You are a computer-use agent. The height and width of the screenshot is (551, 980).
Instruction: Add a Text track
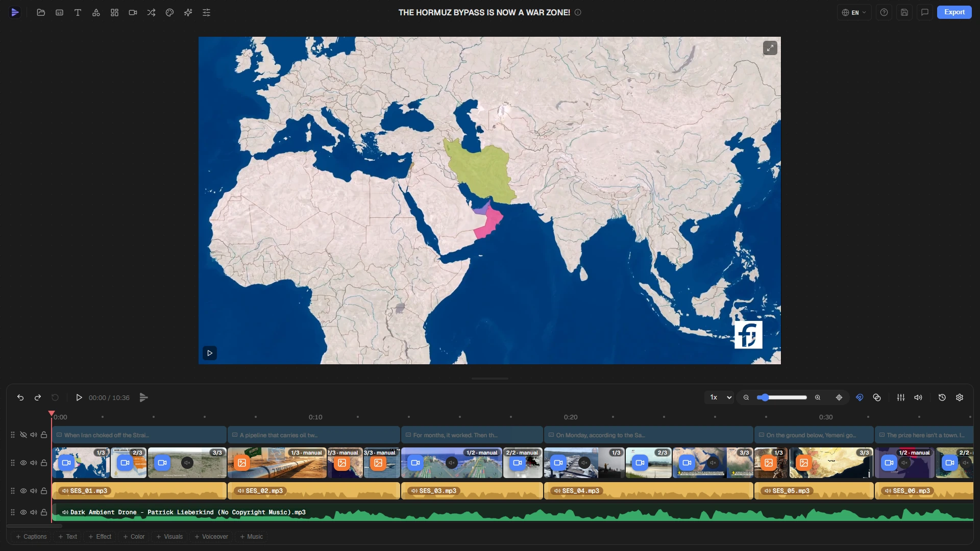point(67,537)
